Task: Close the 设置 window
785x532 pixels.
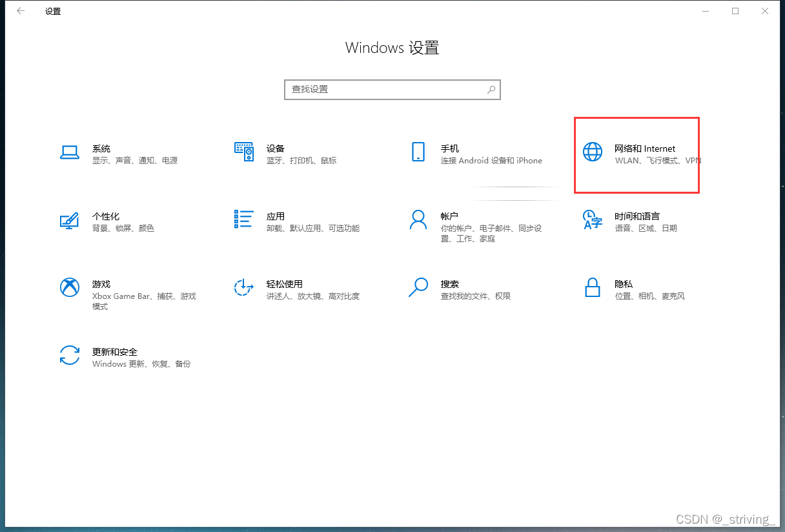Action: [x=765, y=11]
